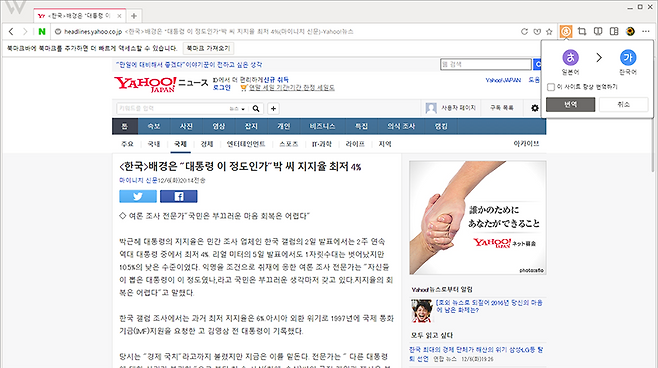This screenshot has width=658, height=368.
Task: Share article via the Facebook button
Action: (179, 196)
